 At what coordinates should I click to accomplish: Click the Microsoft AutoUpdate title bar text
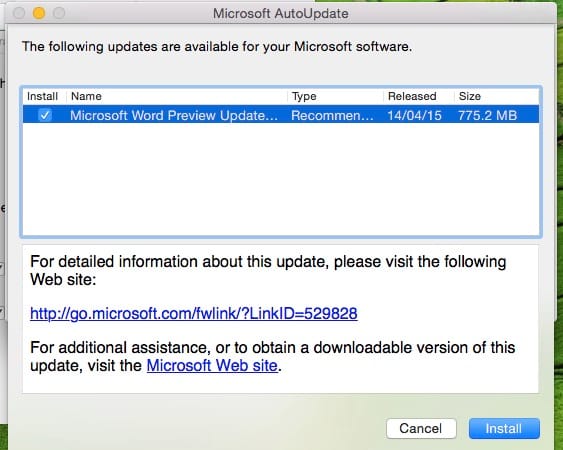[x=281, y=14]
